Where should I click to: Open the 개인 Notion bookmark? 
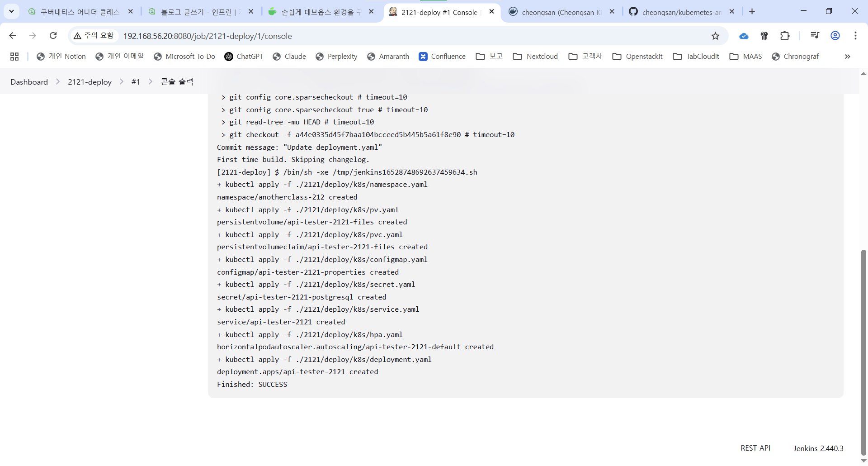point(61,57)
